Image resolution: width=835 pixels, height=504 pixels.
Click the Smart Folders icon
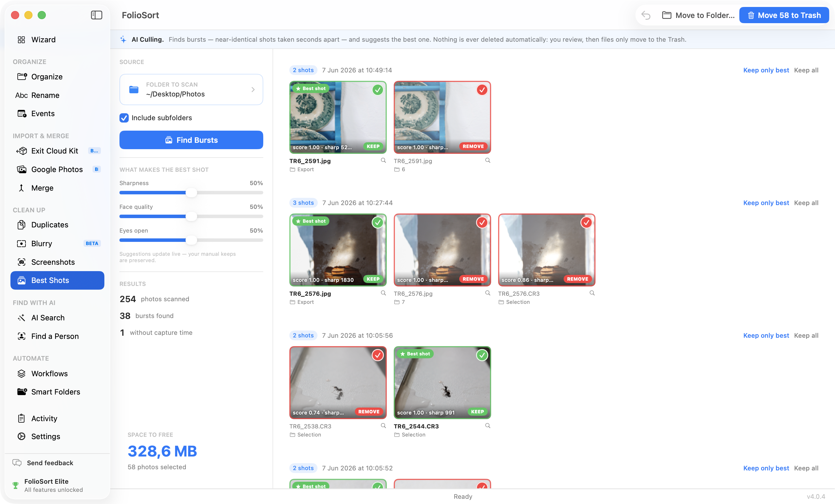click(x=22, y=392)
